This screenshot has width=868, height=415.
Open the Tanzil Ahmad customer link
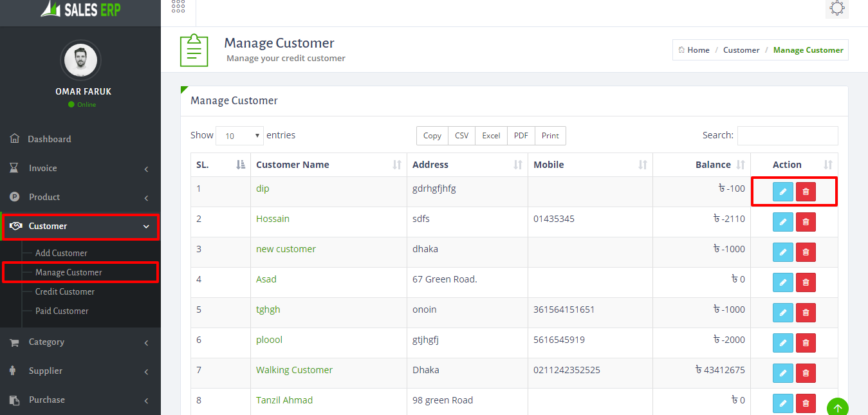point(284,400)
